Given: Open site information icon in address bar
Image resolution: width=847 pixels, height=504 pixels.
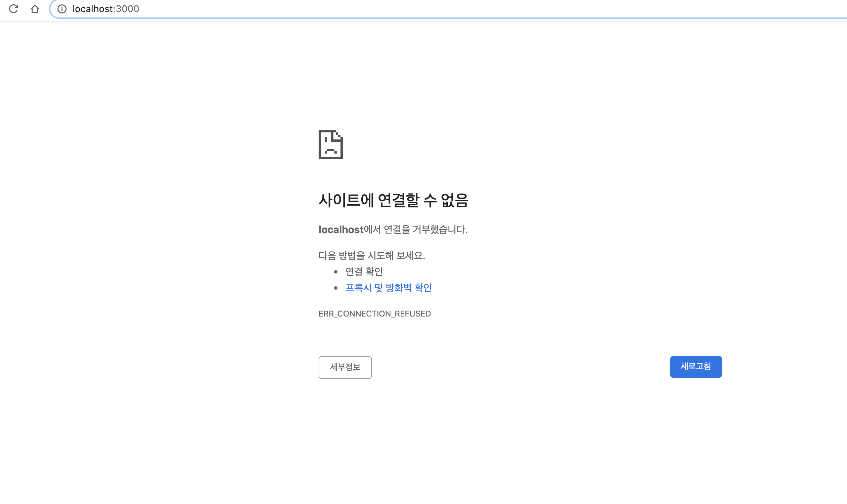Looking at the screenshot, I should (62, 9).
